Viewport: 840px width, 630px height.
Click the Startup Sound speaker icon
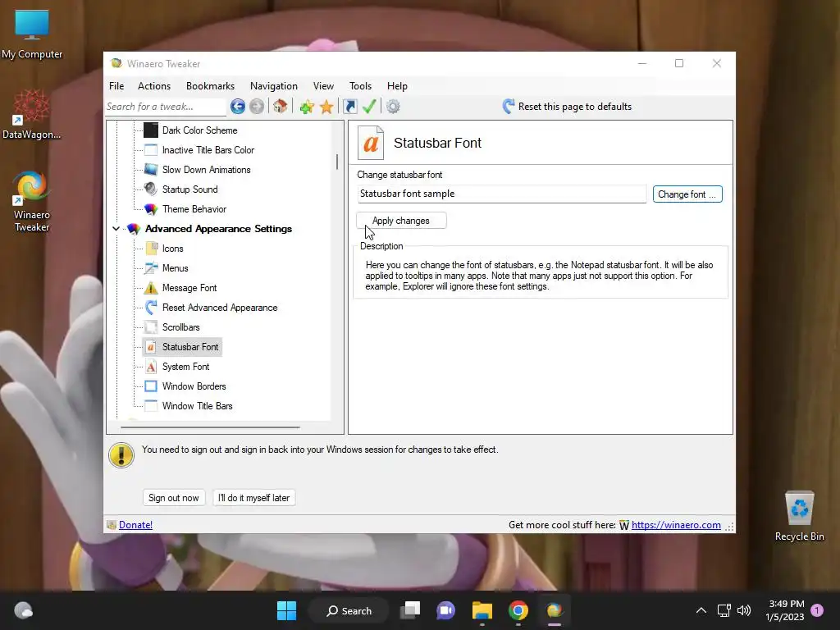tap(151, 189)
